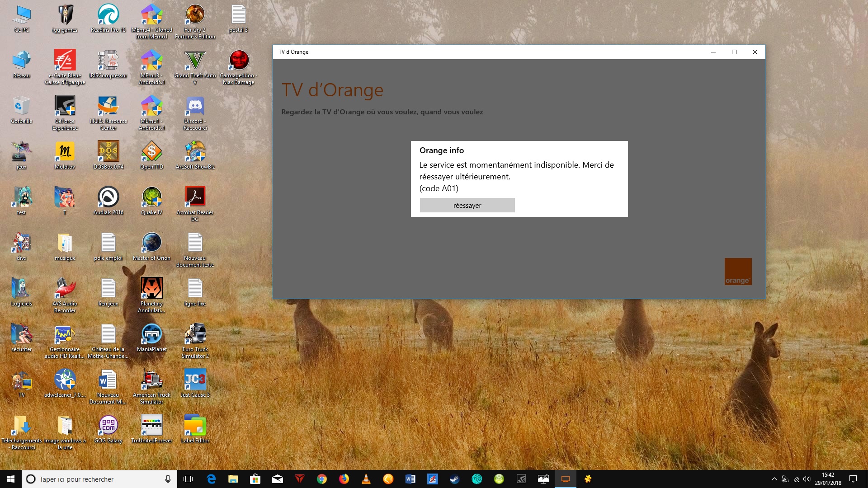
Task: Open the volume control in the system tray
Action: (807, 479)
